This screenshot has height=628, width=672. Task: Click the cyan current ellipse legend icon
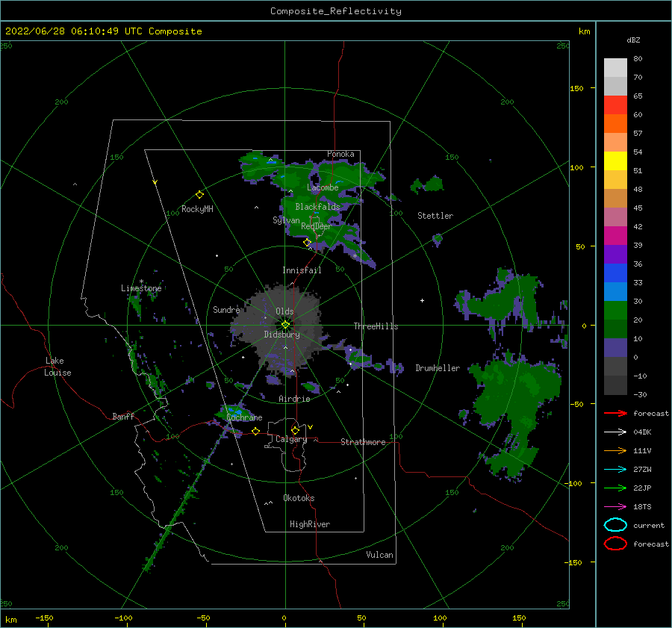pyautogui.click(x=615, y=525)
